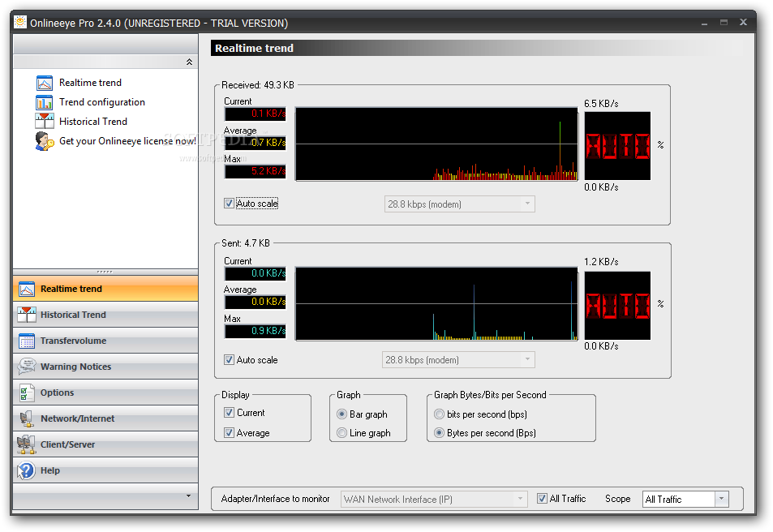Click the Sent Max 0.9 KB/s value
The height and width of the screenshot is (532, 773).
coord(256,331)
